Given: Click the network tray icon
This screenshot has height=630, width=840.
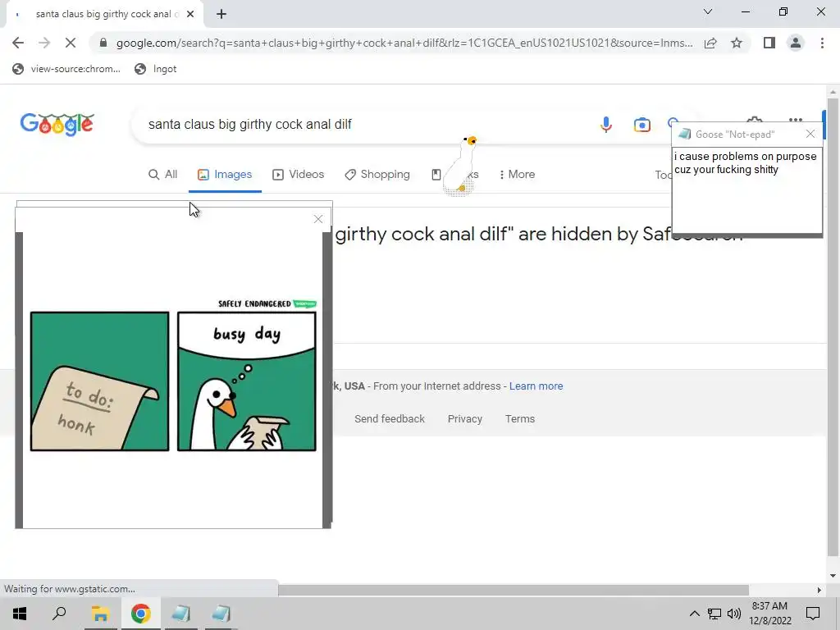Looking at the screenshot, I should pos(714,614).
